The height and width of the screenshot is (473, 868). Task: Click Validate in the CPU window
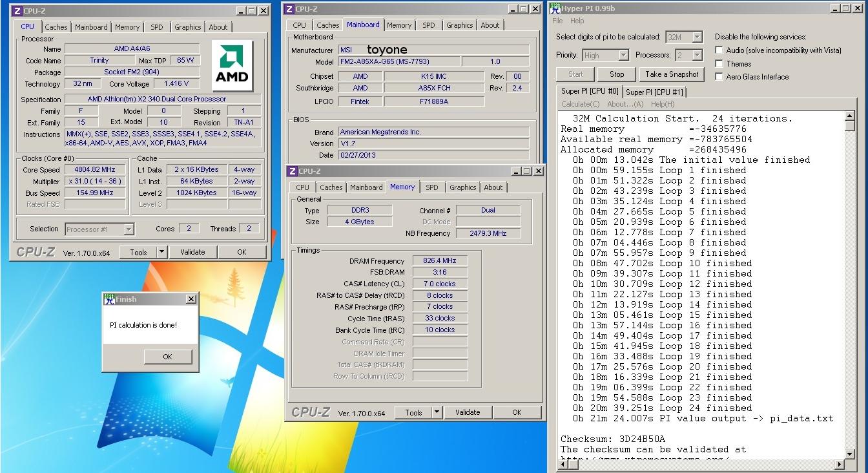click(x=192, y=252)
